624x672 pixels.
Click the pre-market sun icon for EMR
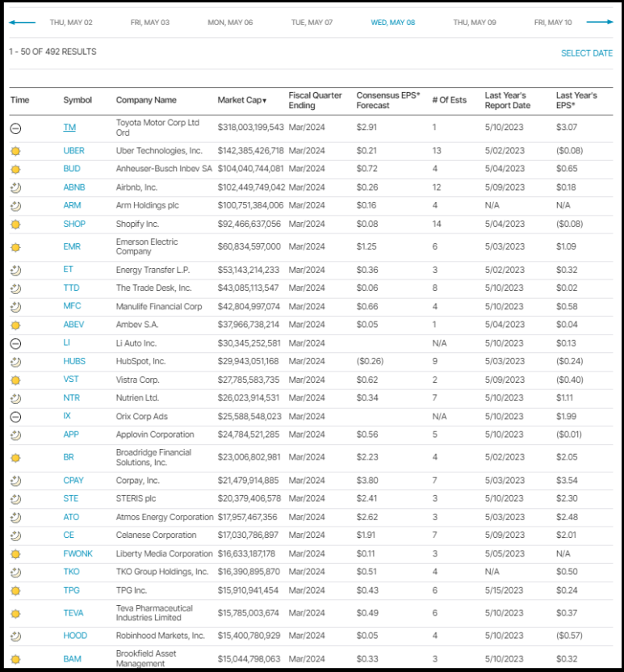pos(16,247)
